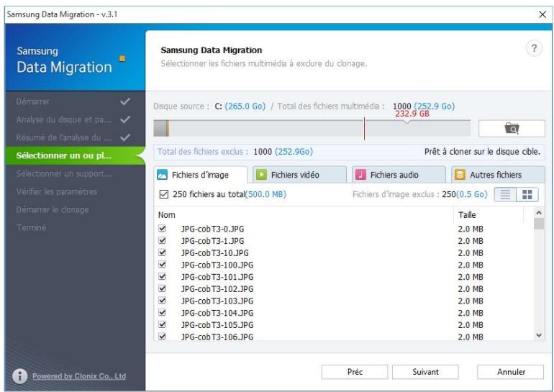Toggle the 250 fichiers au total checkbox
Image resolution: width=554 pixels, height=392 pixels.
(x=163, y=194)
